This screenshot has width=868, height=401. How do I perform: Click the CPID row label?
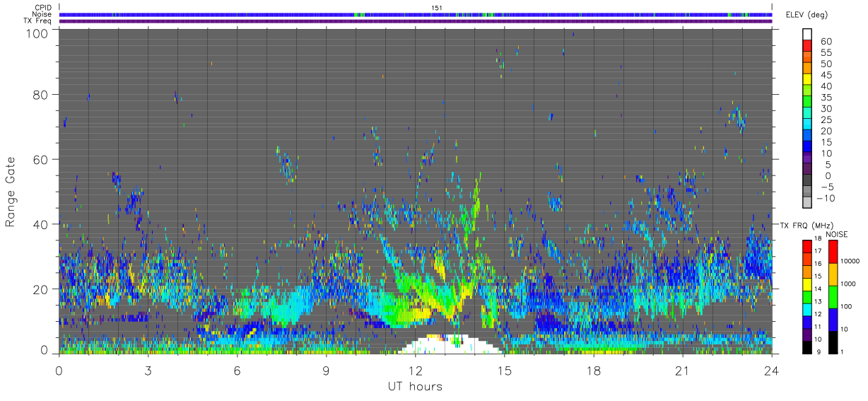click(x=45, y=8)
